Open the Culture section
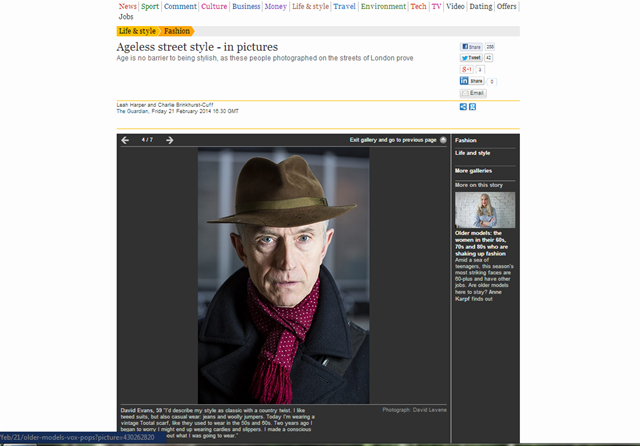Viewport: 640px width, 446px height. point(214,7)
